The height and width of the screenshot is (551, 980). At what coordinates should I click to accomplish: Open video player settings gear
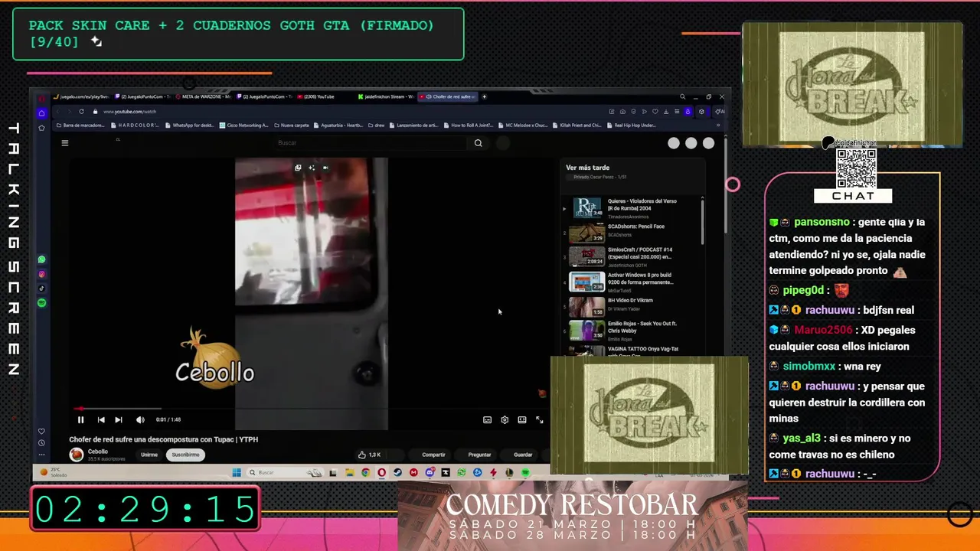[505, 419]
